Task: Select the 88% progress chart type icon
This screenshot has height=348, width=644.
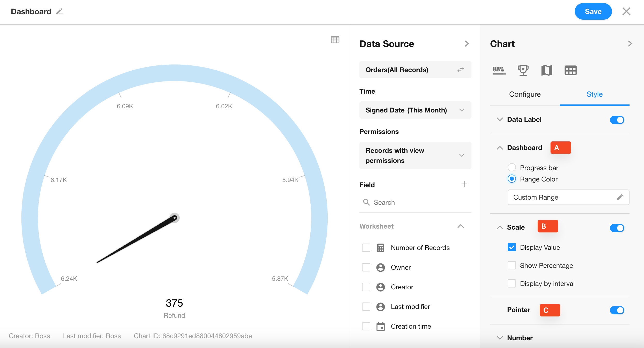Action: 499,70
